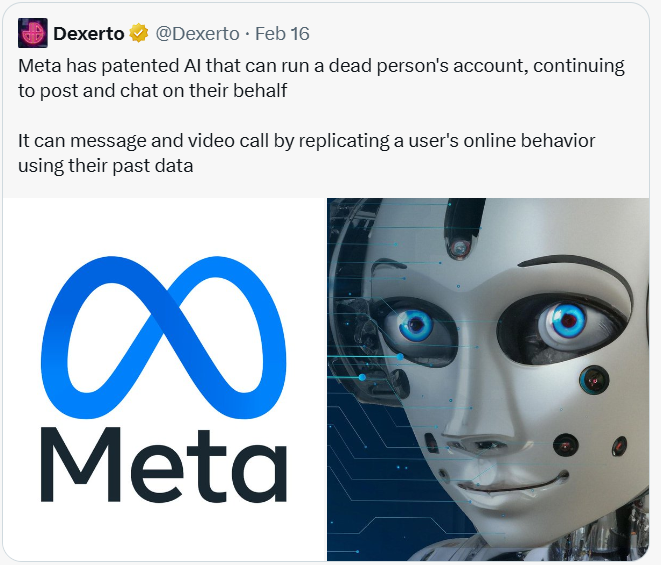Click the phrase "using their past data"
Image resolution: width=661 pixels, height=565 pixels.
[x=105, y=165]
